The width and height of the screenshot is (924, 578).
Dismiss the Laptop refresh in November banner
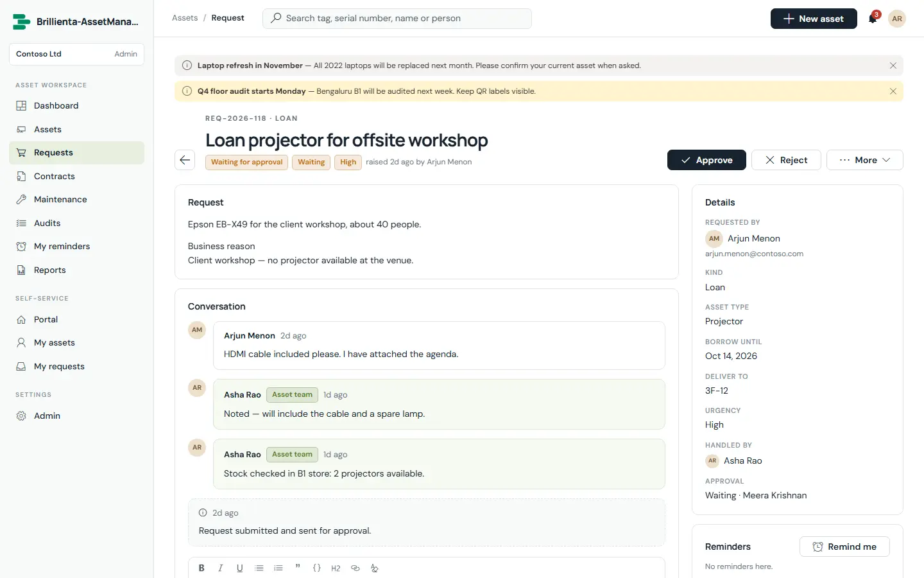click(x=893, y=66)
